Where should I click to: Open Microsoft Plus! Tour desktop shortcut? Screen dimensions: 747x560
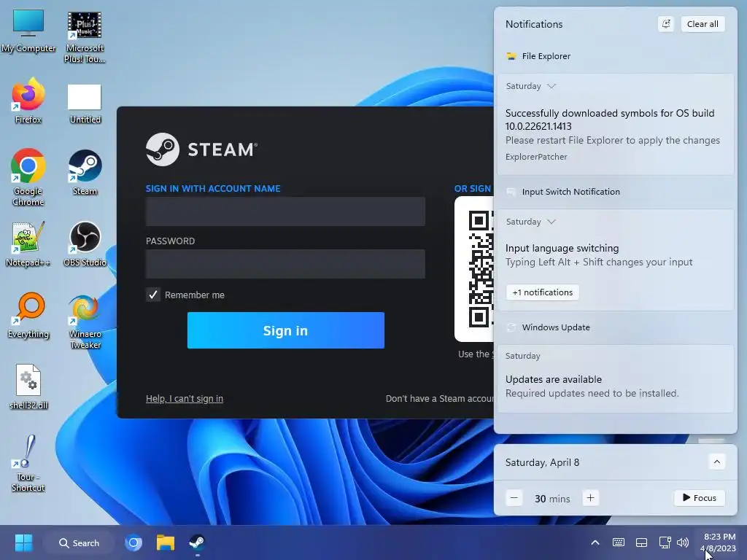click(85, 37)
